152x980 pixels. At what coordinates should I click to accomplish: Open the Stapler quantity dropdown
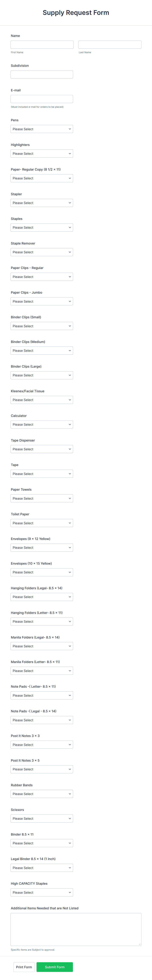[x=42, y=203]
